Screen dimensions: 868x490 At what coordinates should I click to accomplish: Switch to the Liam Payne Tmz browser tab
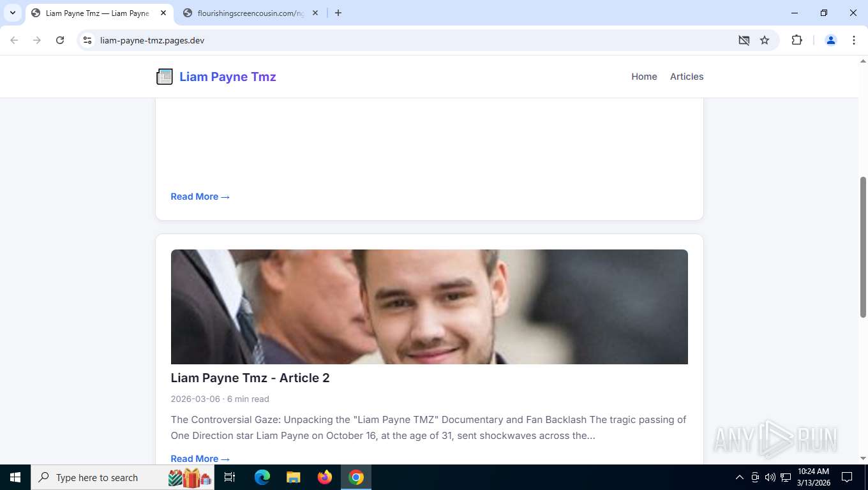click(x=98, y=13)
